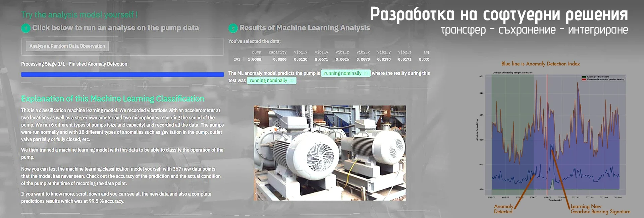Click 'Explanation of this Machine Learning Classification' heading

113,99
